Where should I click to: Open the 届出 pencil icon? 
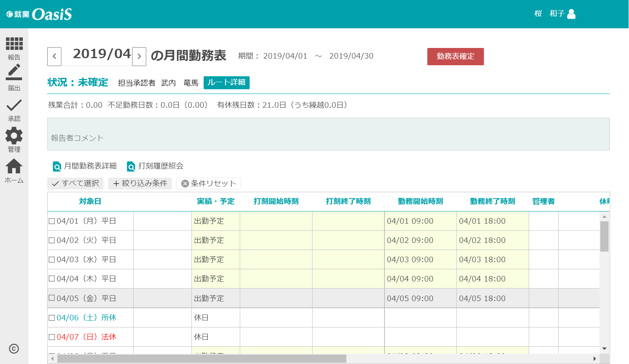coord(14,72)
